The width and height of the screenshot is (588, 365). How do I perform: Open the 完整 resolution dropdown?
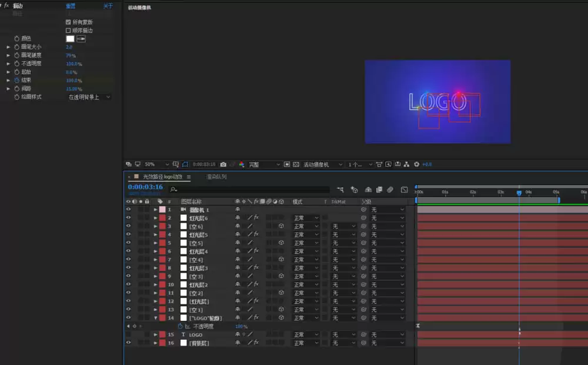(265, 164)
